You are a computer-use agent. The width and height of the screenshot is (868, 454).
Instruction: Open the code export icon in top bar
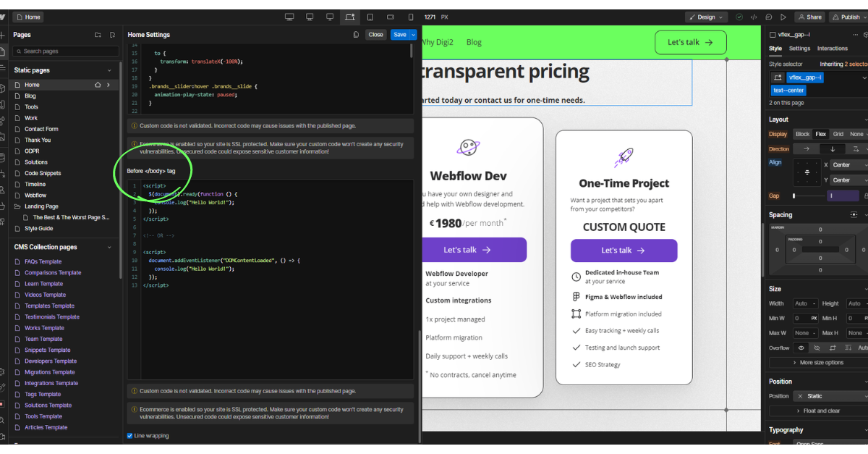pyautogui.click(x=754, y=17)
